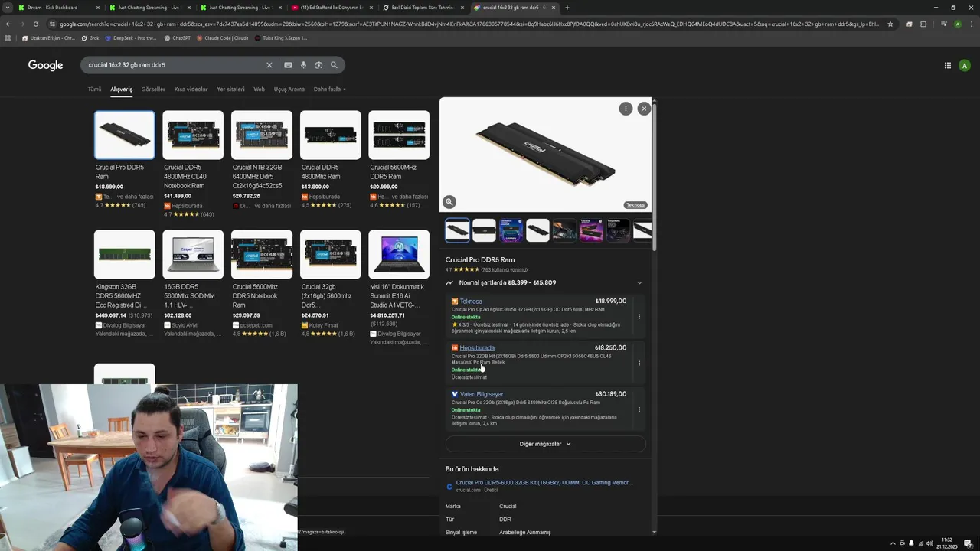Image resolution: width=980 pixels, height=551 pixels.
Task: Switch to Görseller tab
Action: pyautogui.click(x=153, y=90)
